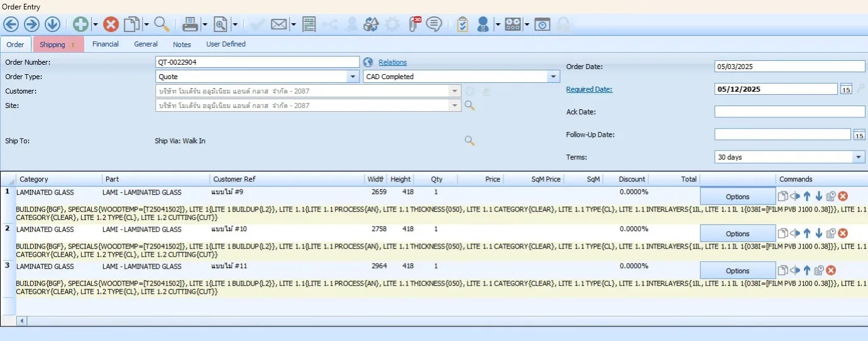868x341 pixels.
Task: Switch to the Shipping tab
Action: [58, 45]
